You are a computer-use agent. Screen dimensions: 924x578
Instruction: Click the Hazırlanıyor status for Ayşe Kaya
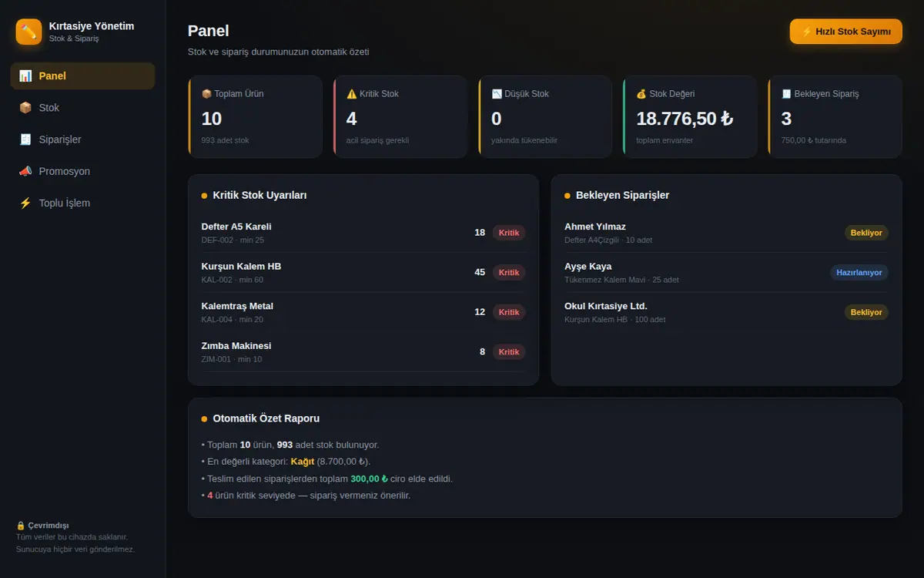click(859, 272)
